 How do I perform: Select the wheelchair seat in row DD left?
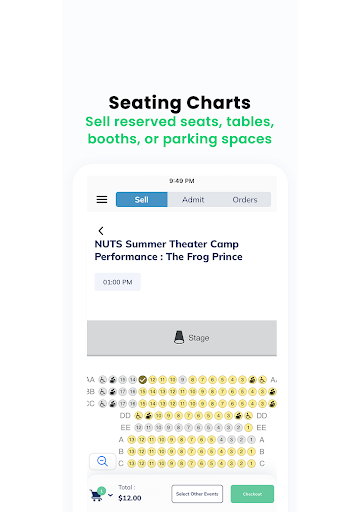138,416
